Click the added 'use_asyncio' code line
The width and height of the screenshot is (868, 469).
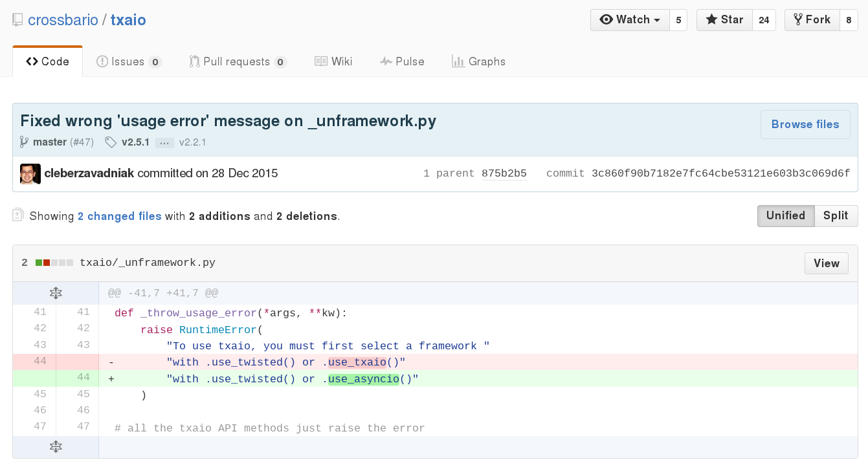pos(478,378)
